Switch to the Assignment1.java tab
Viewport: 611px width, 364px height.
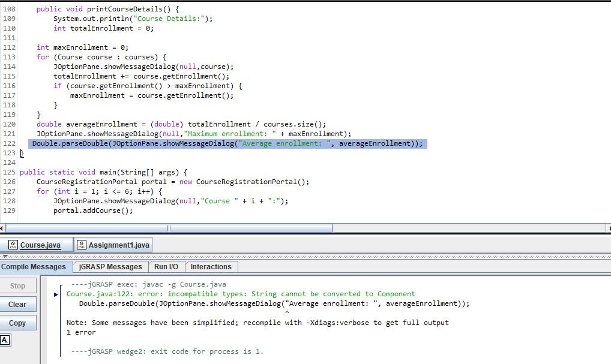click(x=118, y=245)
